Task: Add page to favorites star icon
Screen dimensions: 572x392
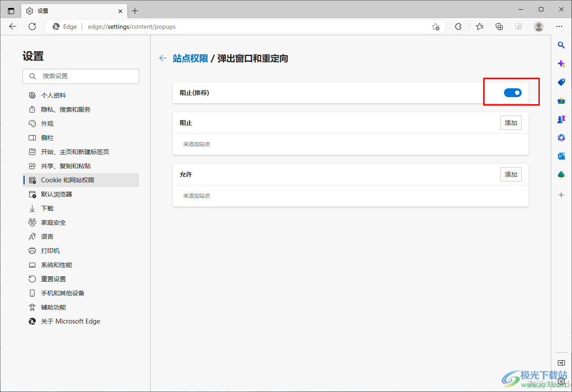Action: pyautogui.click(x=436, y=26)
